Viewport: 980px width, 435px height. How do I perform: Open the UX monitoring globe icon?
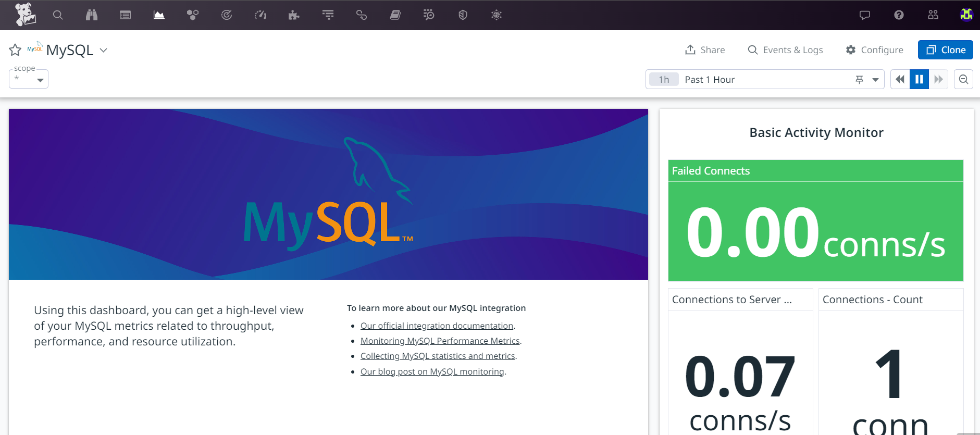(497, 15)
